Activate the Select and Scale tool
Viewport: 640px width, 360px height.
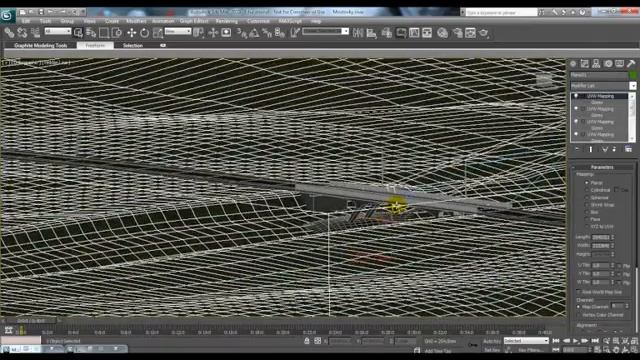click(x=158, y=33)
